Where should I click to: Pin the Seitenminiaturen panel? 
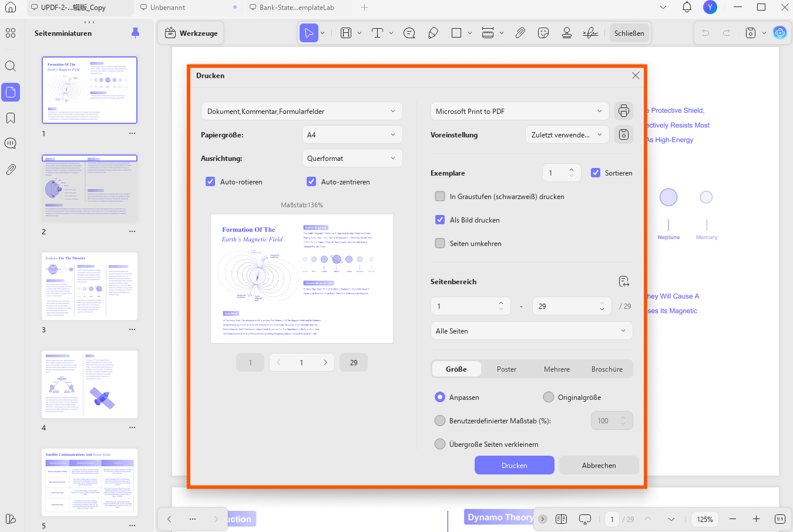click(x=135, y=33)
